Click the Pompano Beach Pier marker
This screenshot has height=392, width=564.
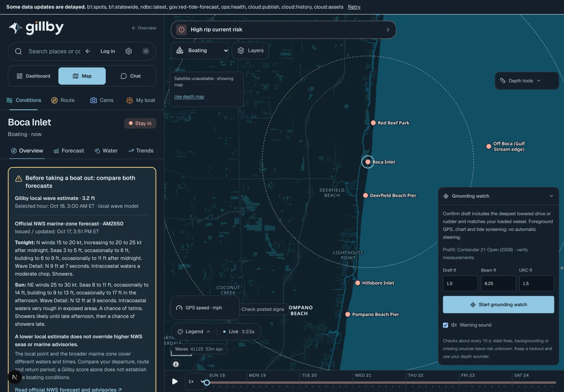pyautogui.click(x=348, y=314)
